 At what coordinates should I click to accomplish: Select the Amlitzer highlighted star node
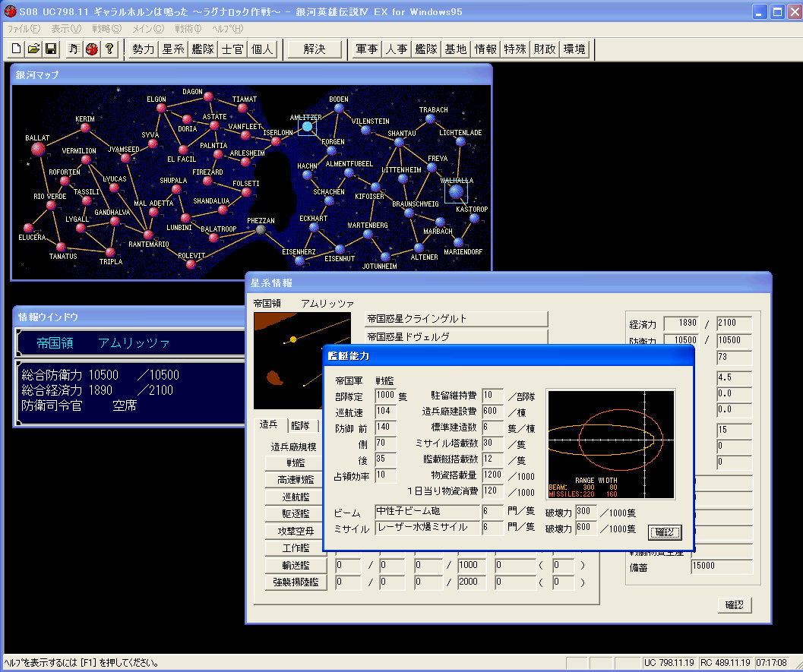point(307,126)
